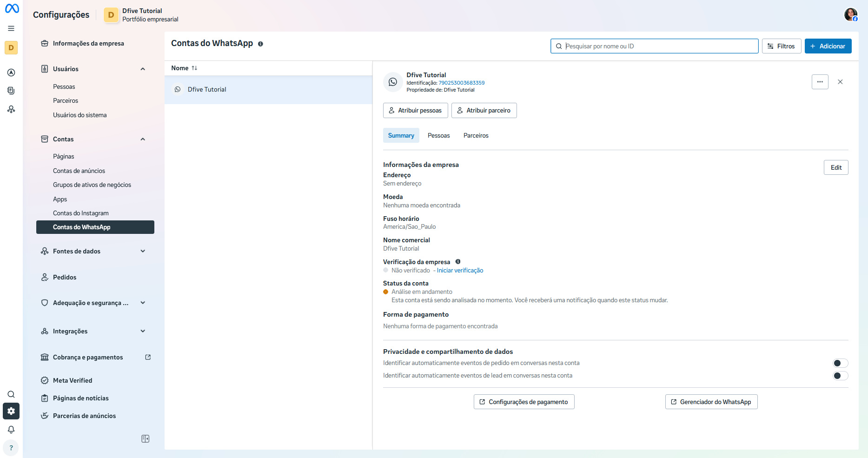Click the three-dot more options button
The height and width of the screenshot is (458, 868).
tap(820, 82)
